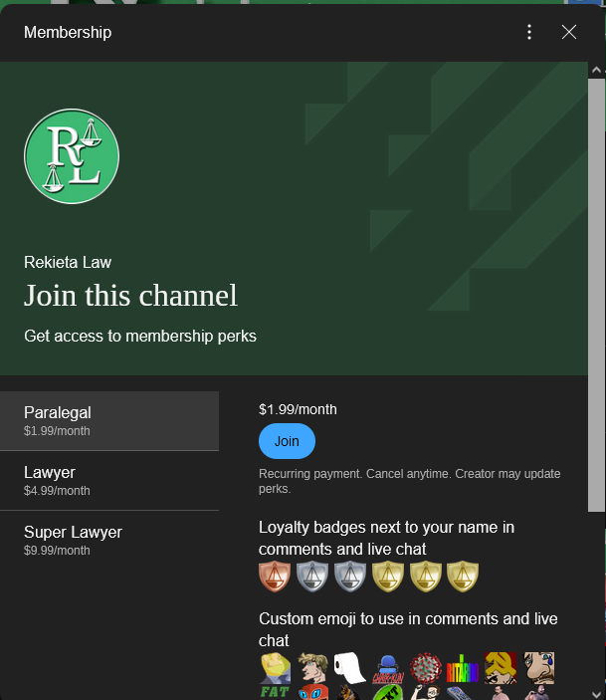Click the coronavirus emoji

point(425,668)
